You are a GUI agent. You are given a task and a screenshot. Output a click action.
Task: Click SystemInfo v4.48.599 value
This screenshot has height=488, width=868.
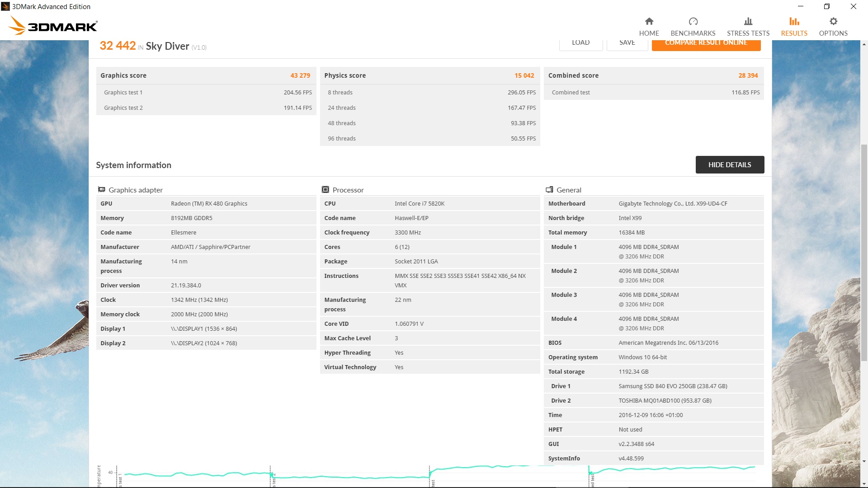pyautogui.click(x=631, y=458)
